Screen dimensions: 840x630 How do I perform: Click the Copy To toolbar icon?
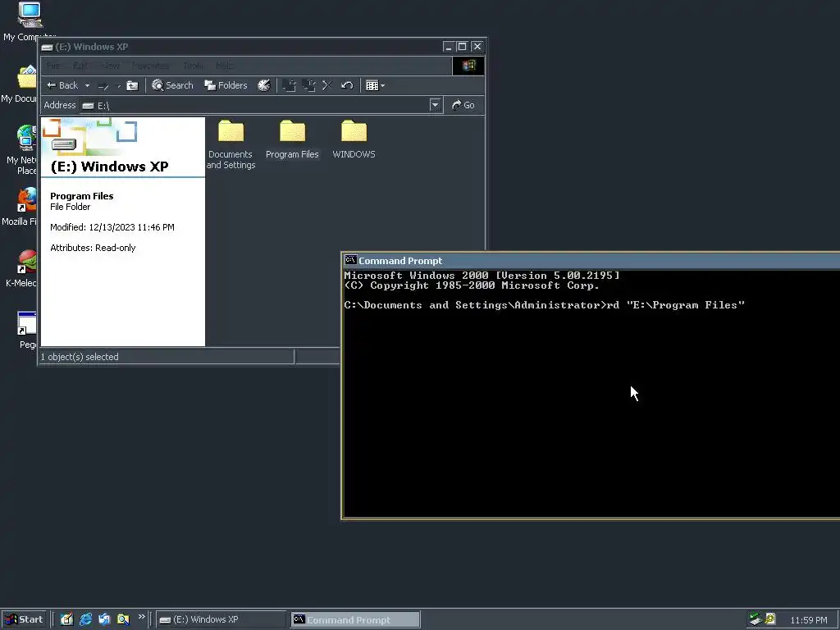(x=308, y=85)
